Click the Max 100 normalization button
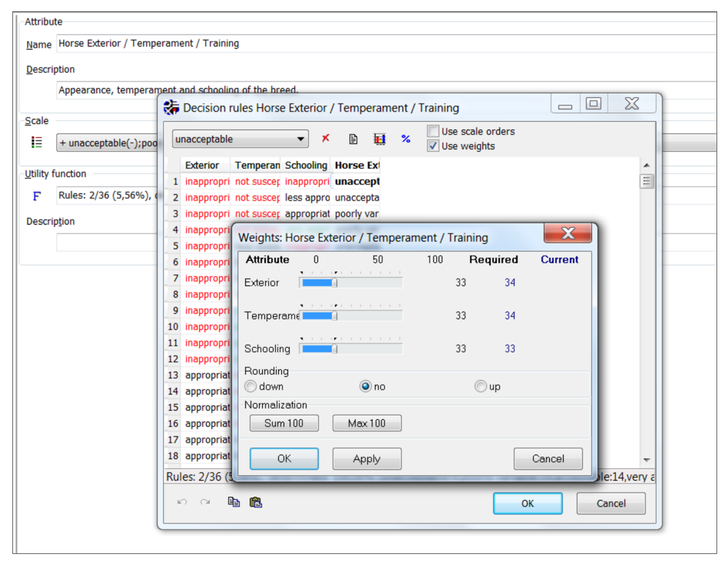728x565 pixels. coord(367,423)
